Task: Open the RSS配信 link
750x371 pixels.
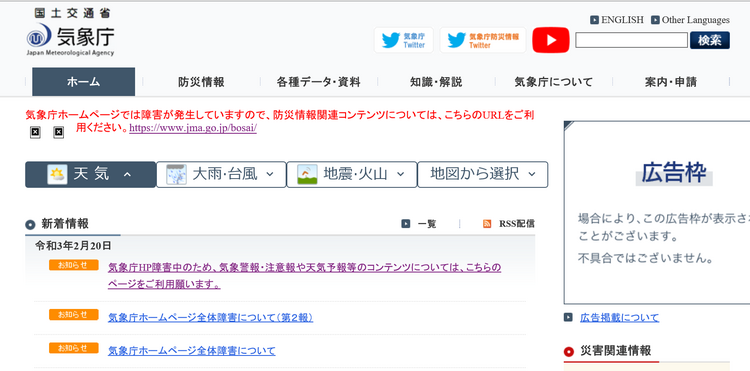Action: coord(517,224)
